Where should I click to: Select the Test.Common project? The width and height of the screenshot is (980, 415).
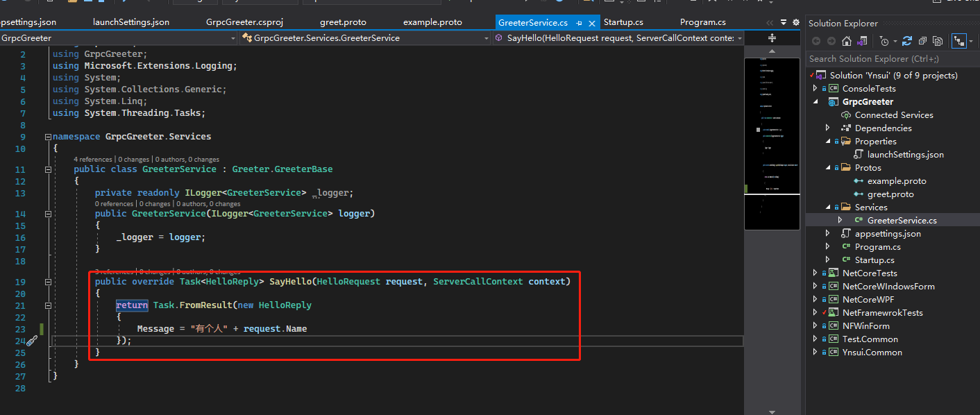[x=870, y=339]
